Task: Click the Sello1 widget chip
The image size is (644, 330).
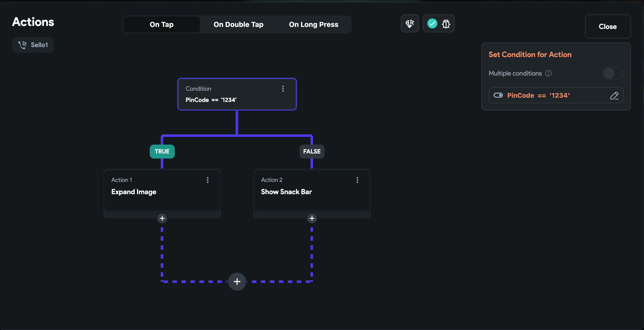Action: pos(33,45)
